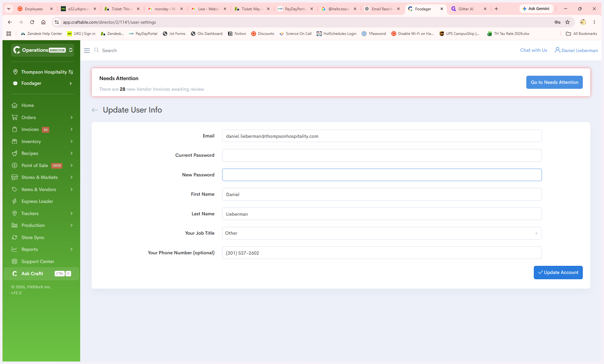
Task: Open the Notion bookmark
Action: [237, 34]
